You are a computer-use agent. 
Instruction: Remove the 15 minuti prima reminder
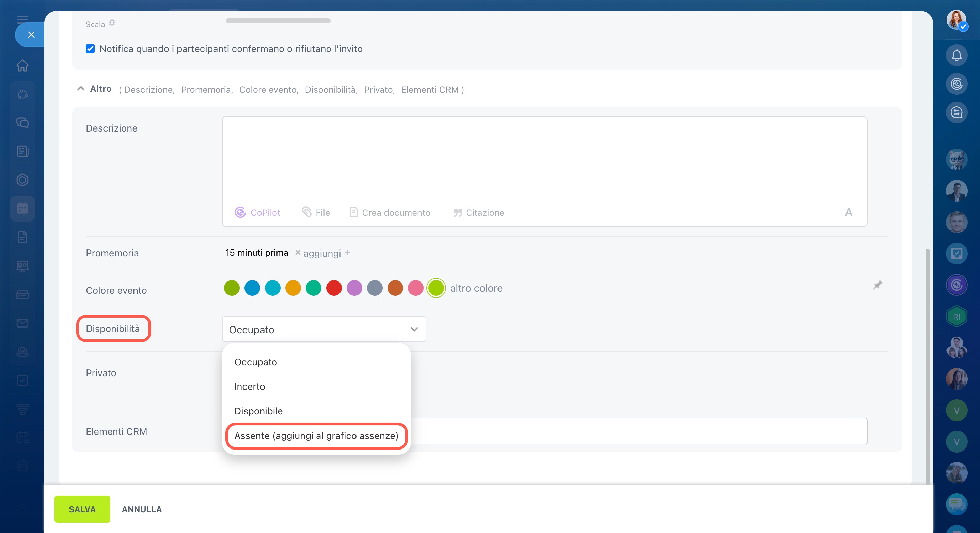click(298, 252)
